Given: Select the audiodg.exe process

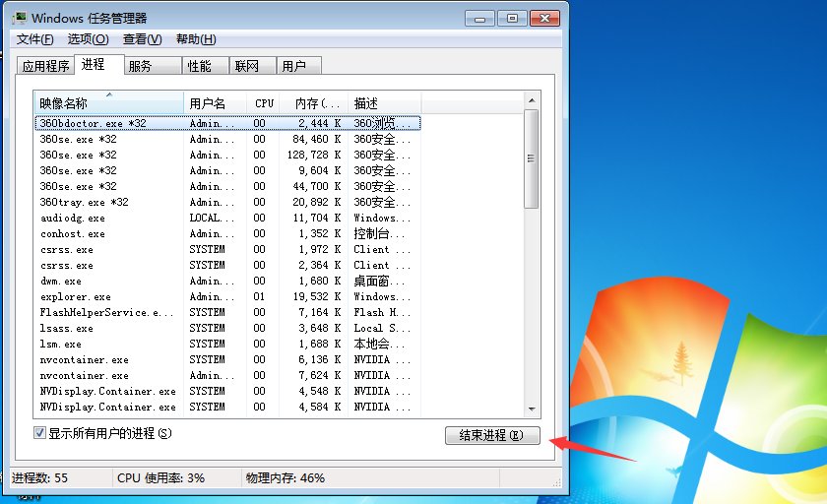Looking at the screenshot, I should tap(227, 218).
